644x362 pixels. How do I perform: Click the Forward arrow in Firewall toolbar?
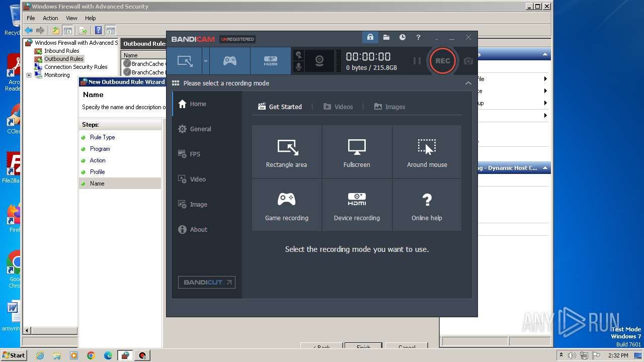tap(40, 30)
